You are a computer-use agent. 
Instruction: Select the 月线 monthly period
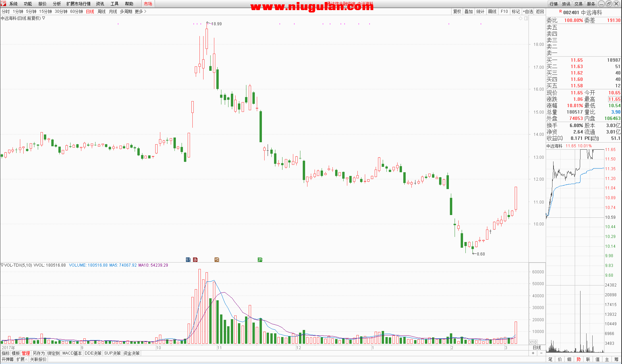[113, 11]
